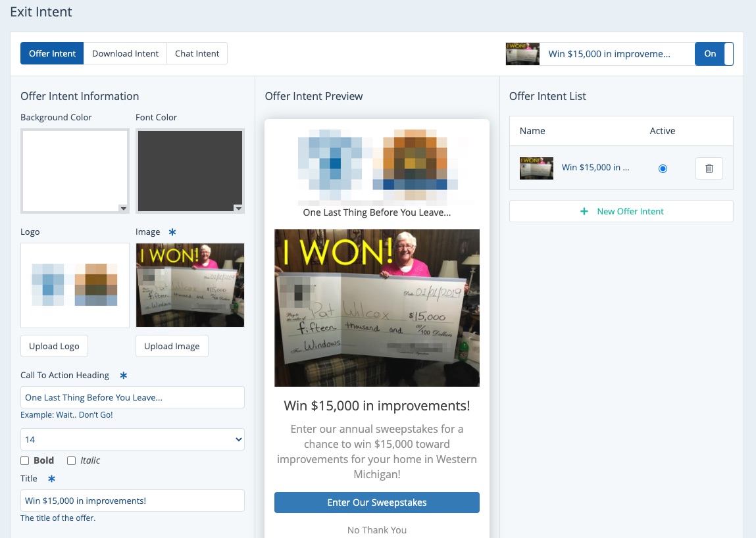Click the Upload Image button
Screen dimensions: 756x538
pos(172,347)
